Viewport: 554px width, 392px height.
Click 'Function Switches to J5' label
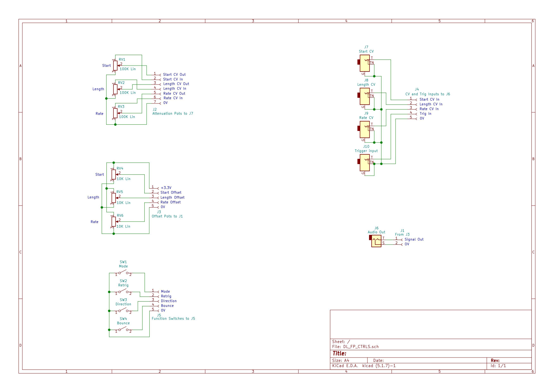173,319
